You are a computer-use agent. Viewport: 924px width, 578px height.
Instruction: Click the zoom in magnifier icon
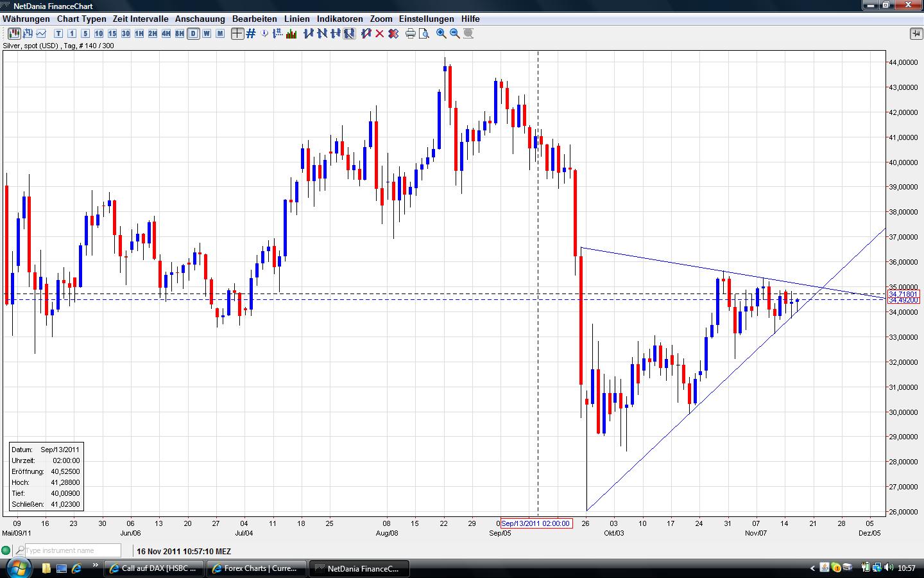coord(441,33)
